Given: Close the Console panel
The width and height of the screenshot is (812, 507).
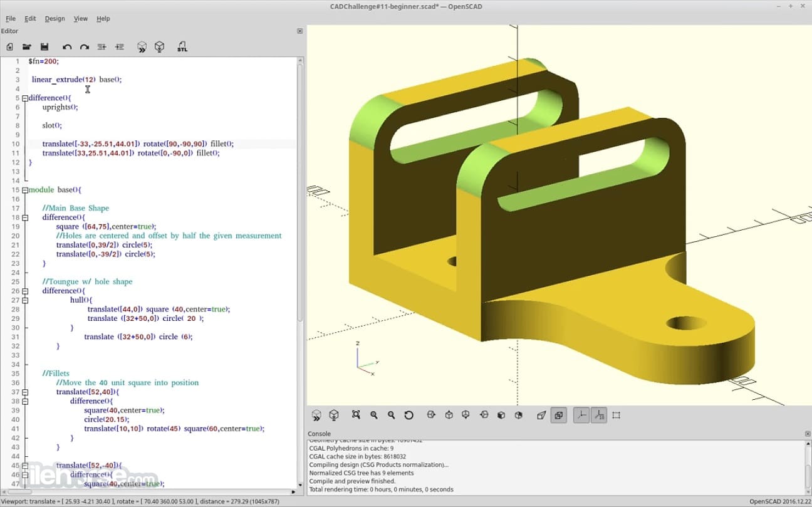Looking at the screenshot, I should pyautogui.click(x=807, y=433).
